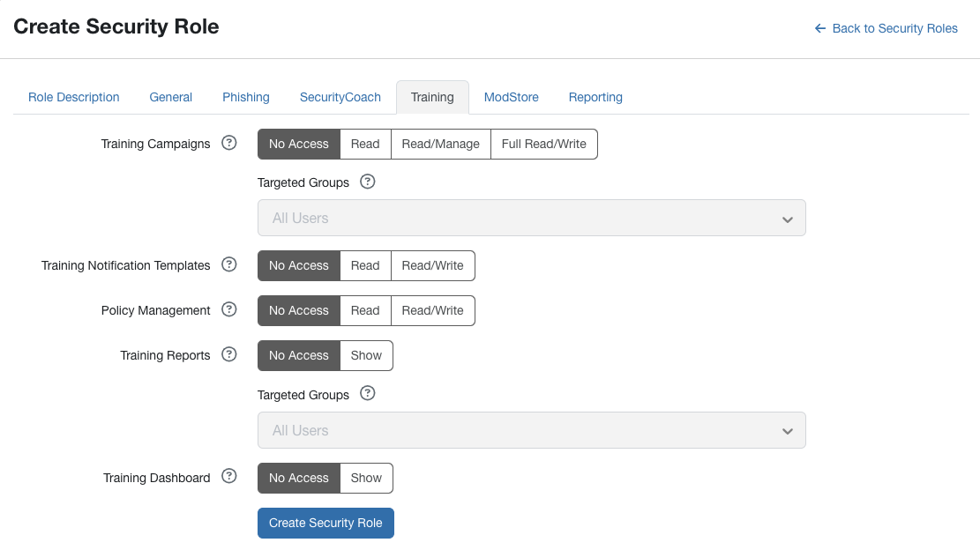Open the SecurityCoach tab
The width and height of the screenshot is (980, 550).
click(340, 97)
